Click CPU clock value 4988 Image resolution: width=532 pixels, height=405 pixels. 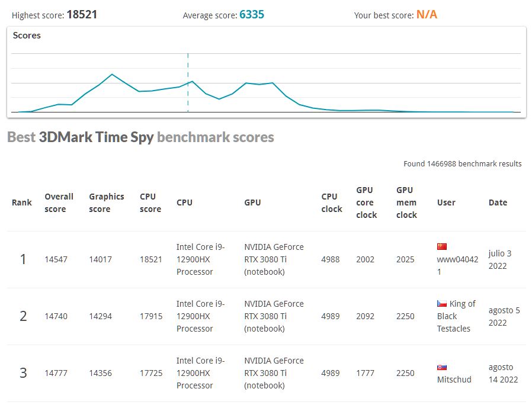click(331, 259)
